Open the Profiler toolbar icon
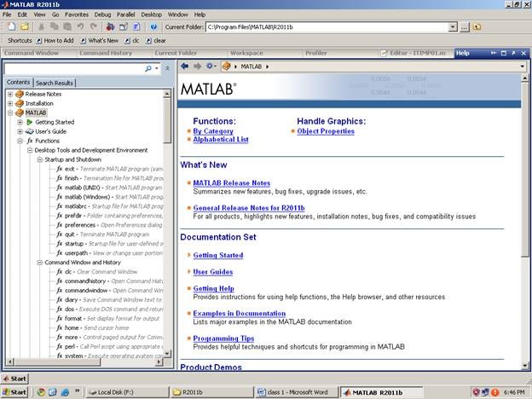 pos(136,26)
